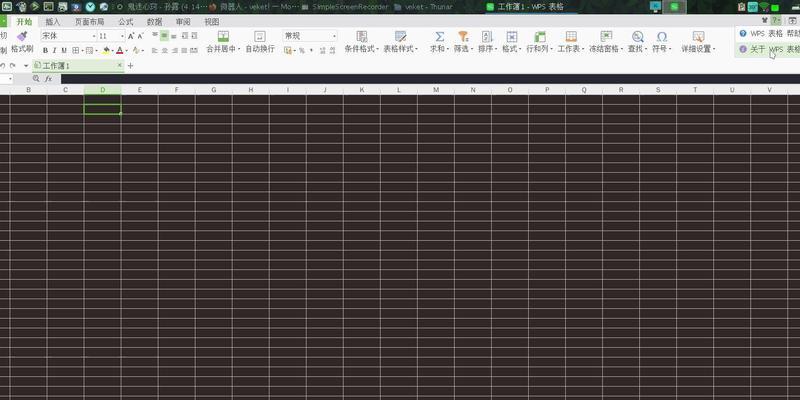Open Detailed Settings (详细设置) icon
Screen dimensions: 800x400
point(698,36)
